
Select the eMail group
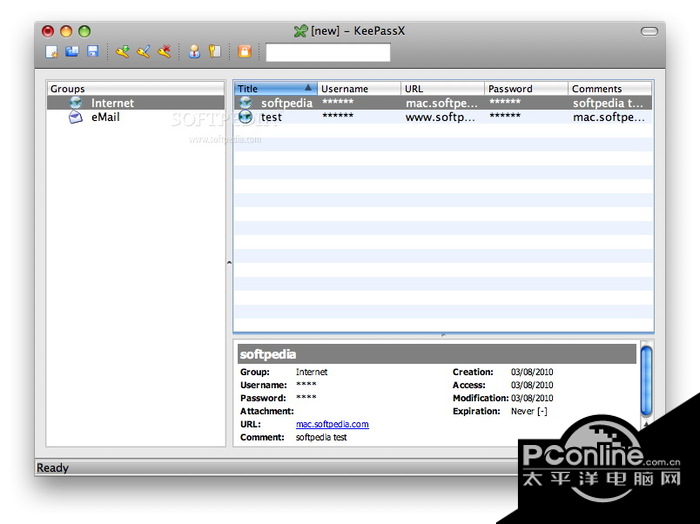(x=136, y=117)
